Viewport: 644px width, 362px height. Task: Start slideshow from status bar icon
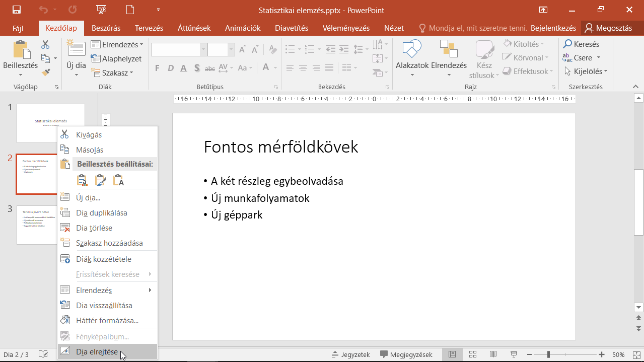514,354
